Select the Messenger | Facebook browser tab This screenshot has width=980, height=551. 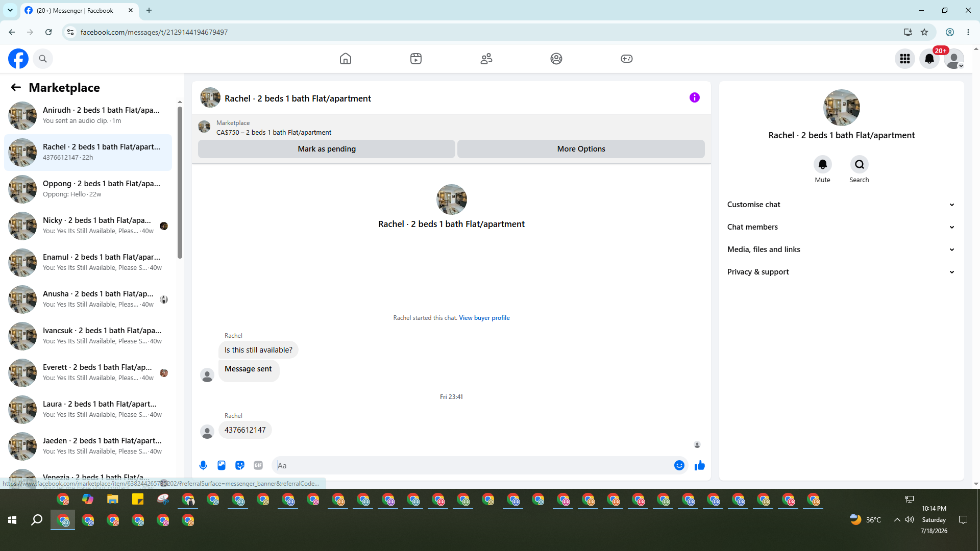pos(79,10)
